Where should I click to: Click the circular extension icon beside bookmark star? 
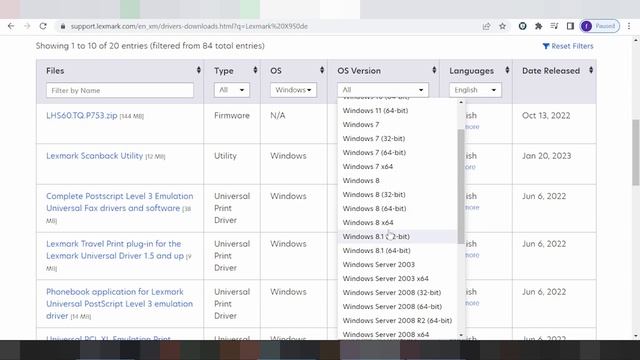click(522, 26)
